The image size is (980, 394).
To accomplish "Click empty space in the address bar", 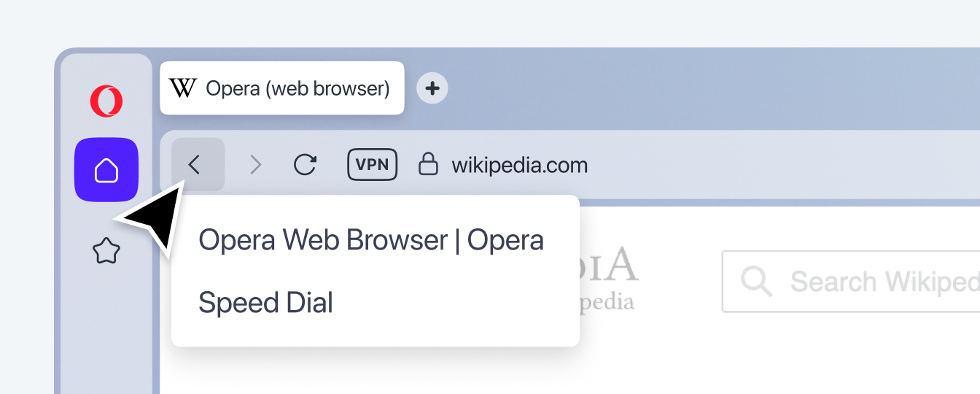I will click(780, 165).
